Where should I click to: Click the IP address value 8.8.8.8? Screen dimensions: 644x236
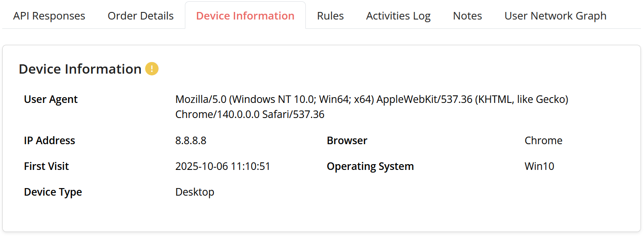tap(191, 141)
